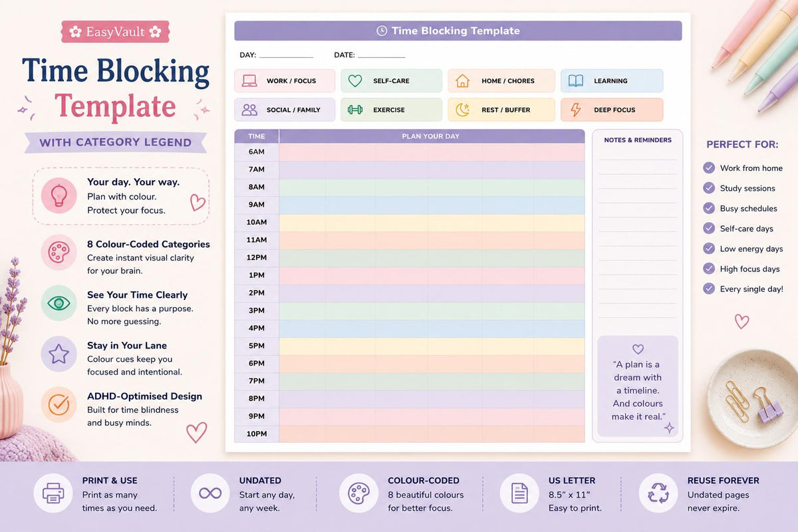Click the sparkle star below the quote
Image resolution: width=798 pixels, height=532 pixels.
[x=669, y=428]
